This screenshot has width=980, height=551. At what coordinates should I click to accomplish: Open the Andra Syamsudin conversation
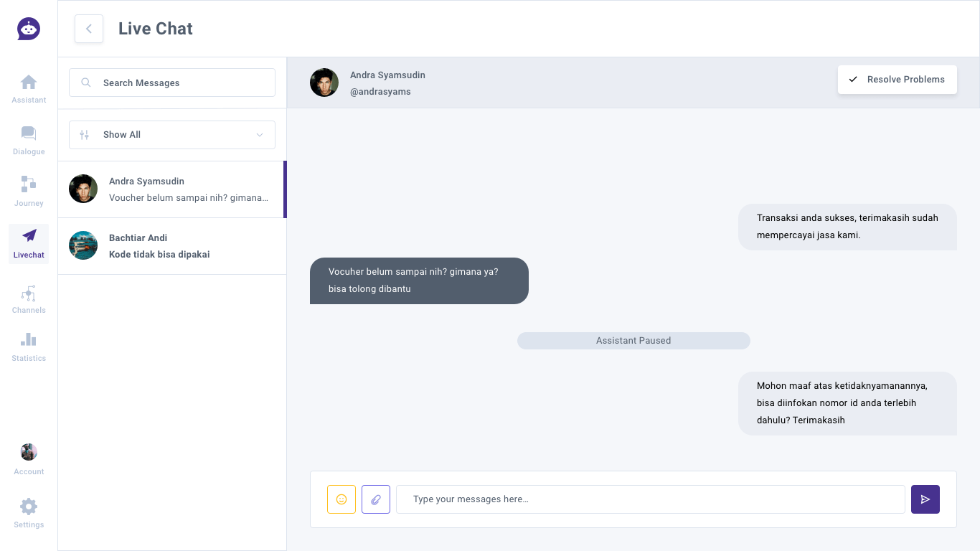172,189
